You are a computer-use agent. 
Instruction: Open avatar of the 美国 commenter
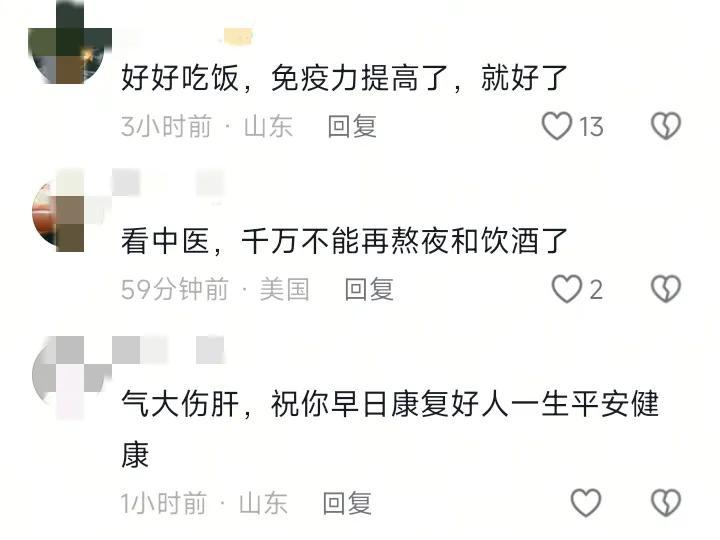[x=70, y=211]
